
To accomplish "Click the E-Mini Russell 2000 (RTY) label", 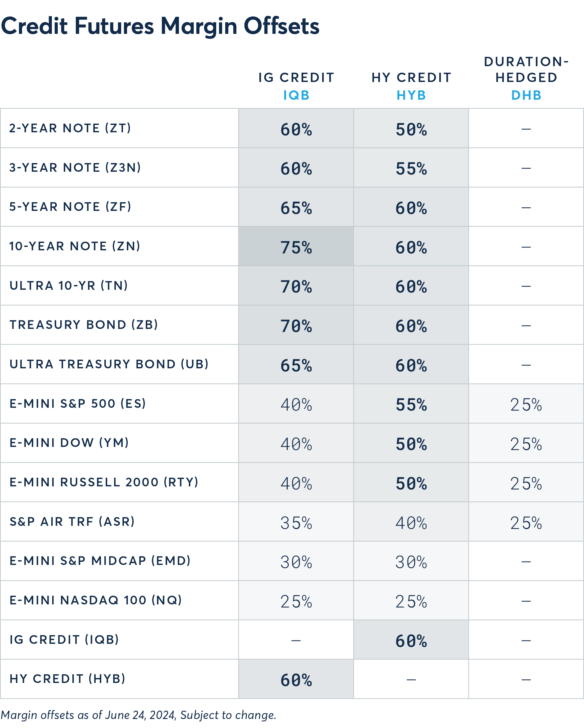I will (x=104, y=482).
